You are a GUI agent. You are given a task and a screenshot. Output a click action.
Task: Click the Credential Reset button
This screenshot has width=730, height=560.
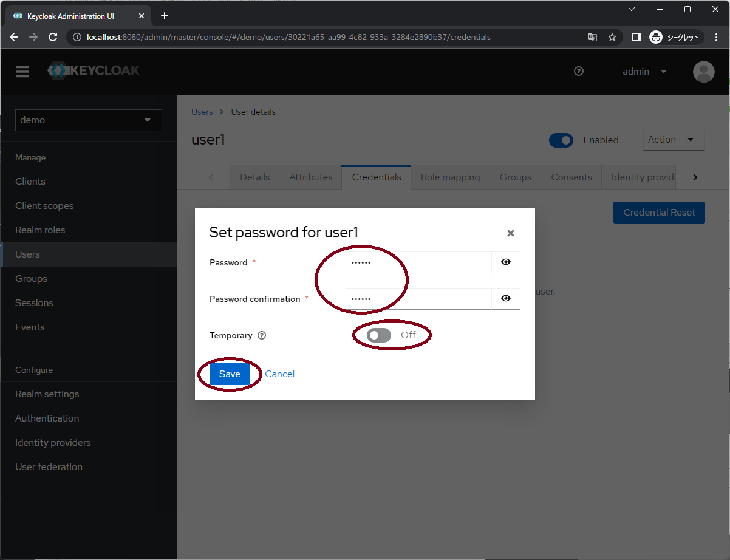point(659,213)
